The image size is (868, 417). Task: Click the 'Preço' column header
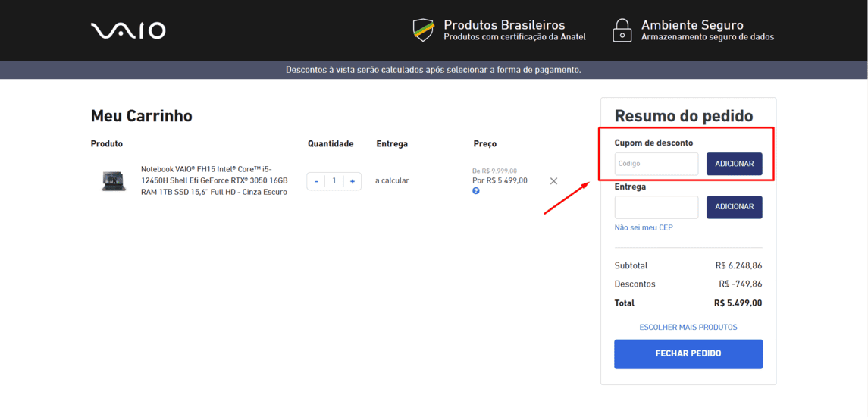point(485,144)
